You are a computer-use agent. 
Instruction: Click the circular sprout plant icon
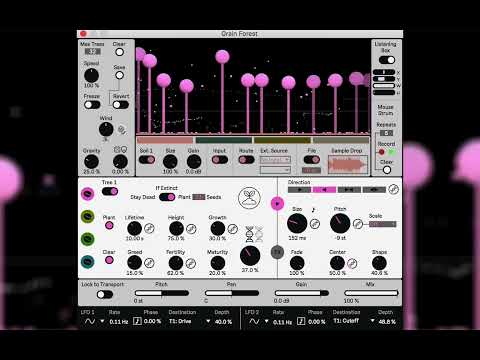click(x=249, y=198)
